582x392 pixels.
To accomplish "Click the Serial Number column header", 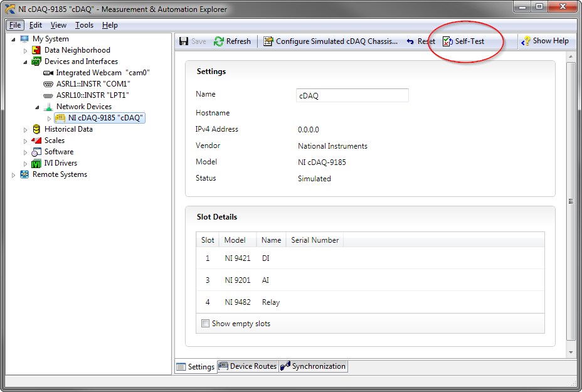I will point(315,240).
